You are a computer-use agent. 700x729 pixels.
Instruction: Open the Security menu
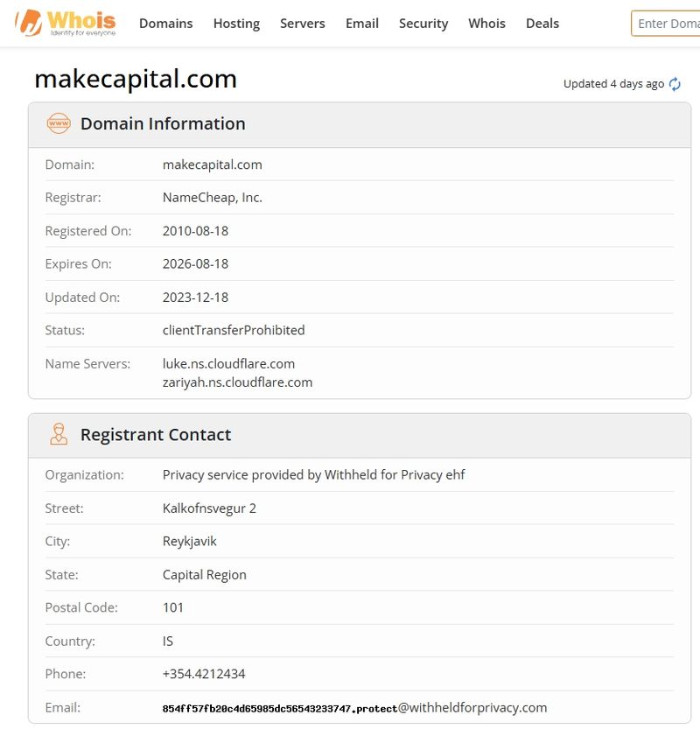[423, 24]
